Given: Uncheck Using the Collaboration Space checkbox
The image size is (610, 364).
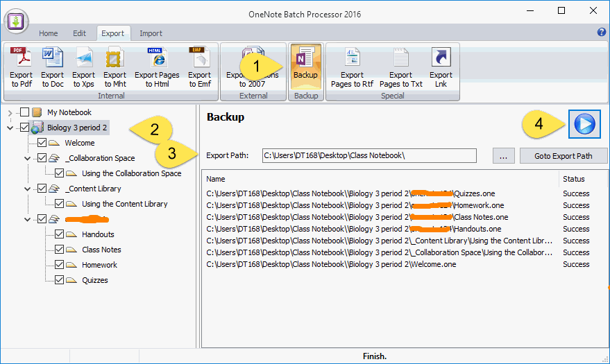Looking at the screenshot, I should coord(59,173).
